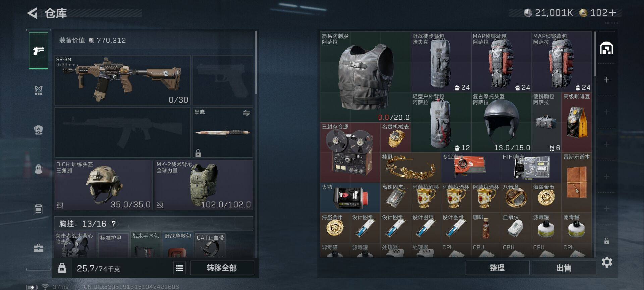Open the list view icon beside 转移全部
This screenshot has height=290, width=644.
coord(180,268)
